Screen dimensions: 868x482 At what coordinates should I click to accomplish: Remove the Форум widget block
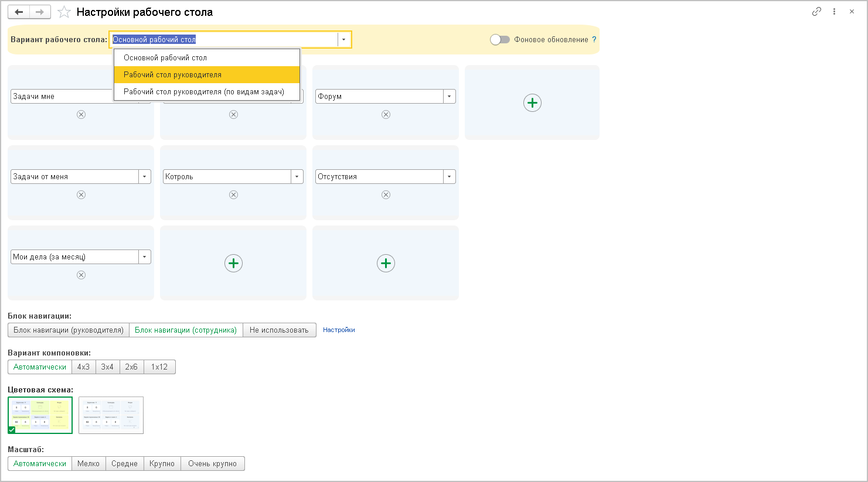pyautogui.click(x=386, y=115)
